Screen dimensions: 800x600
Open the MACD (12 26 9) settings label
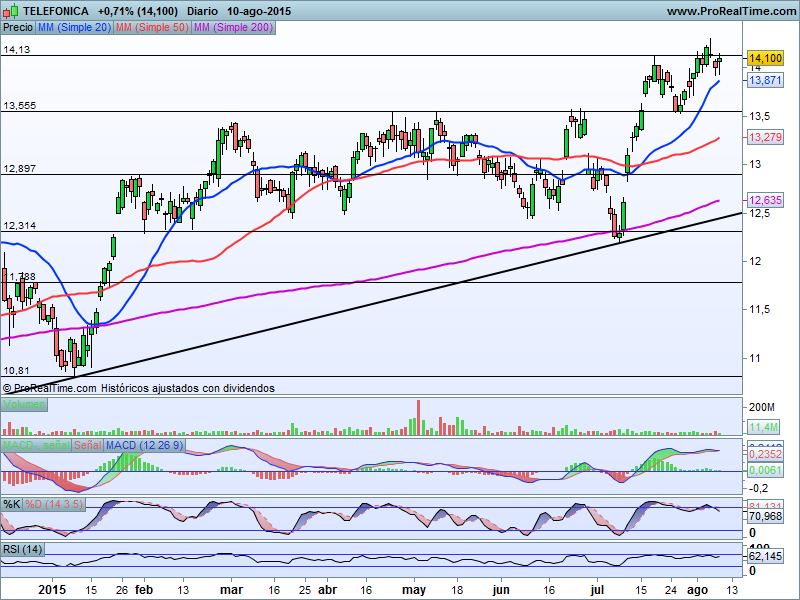(x=143, y=444)
